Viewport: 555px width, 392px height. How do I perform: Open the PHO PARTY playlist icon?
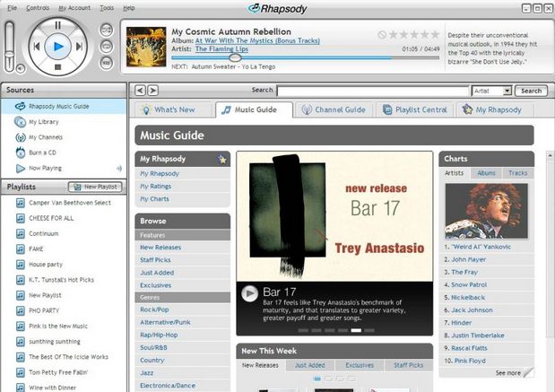click(x=21, y=311)
